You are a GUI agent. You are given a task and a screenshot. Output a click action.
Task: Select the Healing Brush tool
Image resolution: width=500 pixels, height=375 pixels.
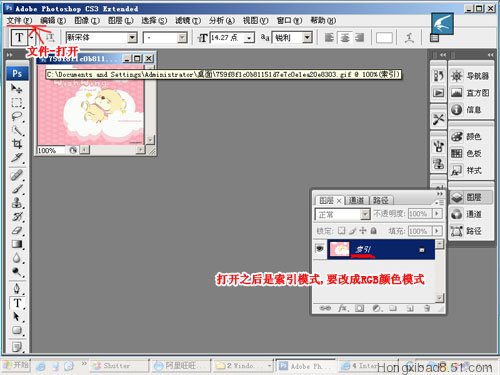tap(16, 175)
